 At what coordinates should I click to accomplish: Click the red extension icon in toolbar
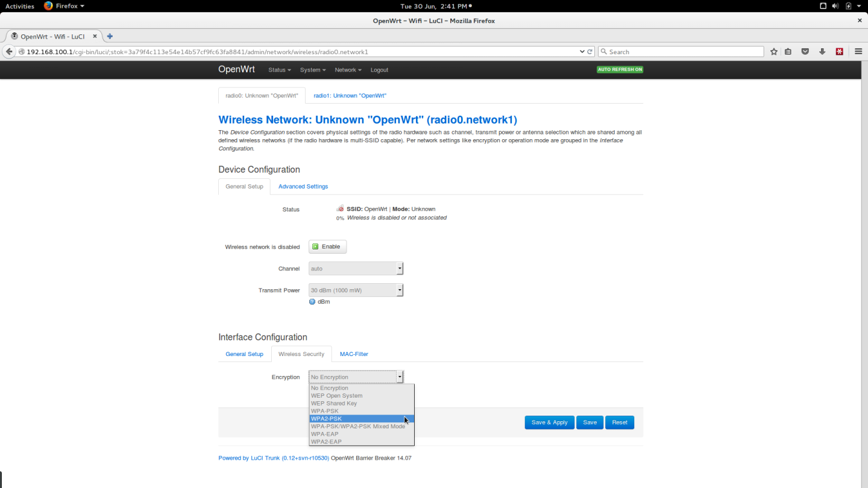click(839, 52)
